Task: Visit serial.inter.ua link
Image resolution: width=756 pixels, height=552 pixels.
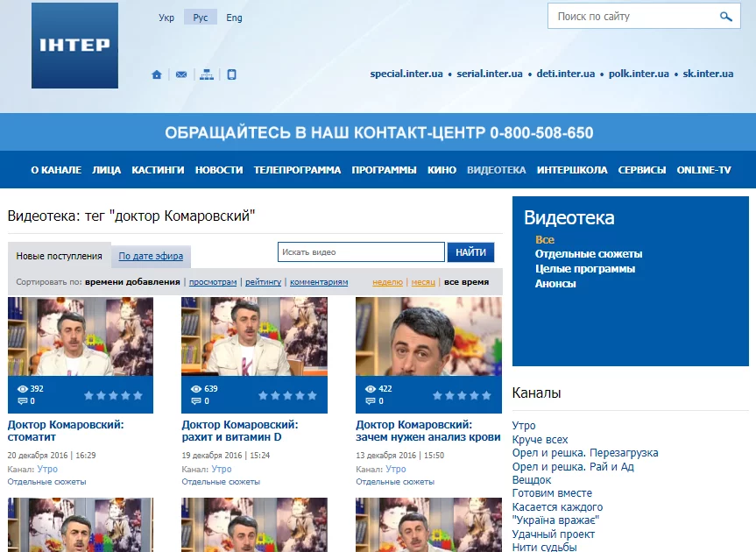Action: (x=490, y=74)
